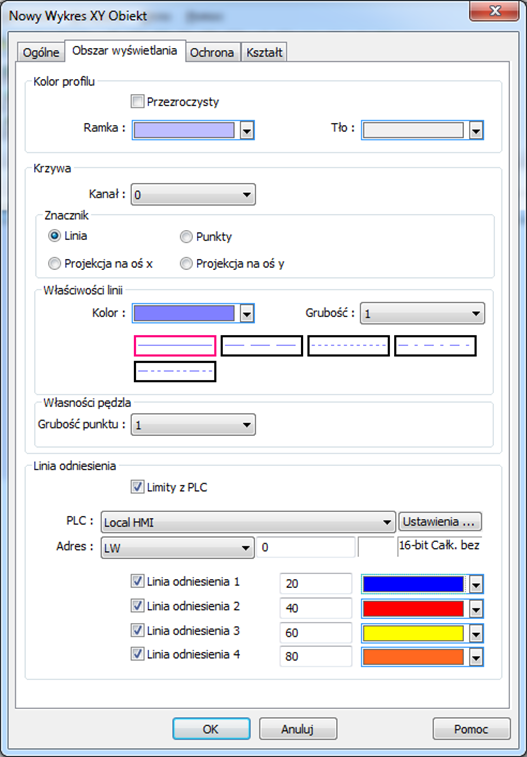Enable the Przezroczysty checkbox

coord(138,101)
